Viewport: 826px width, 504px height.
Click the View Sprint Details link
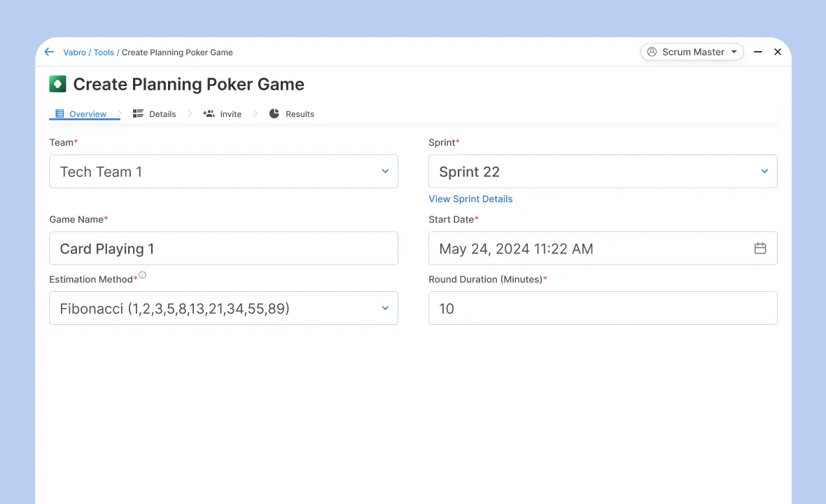470,199
